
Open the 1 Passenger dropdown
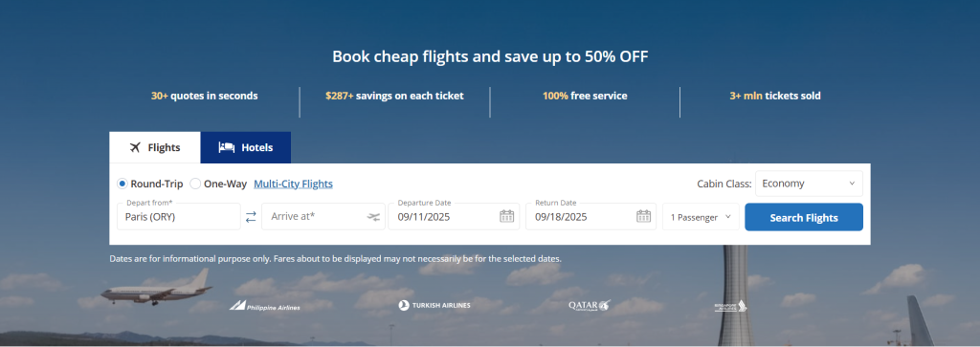point(701,217)
